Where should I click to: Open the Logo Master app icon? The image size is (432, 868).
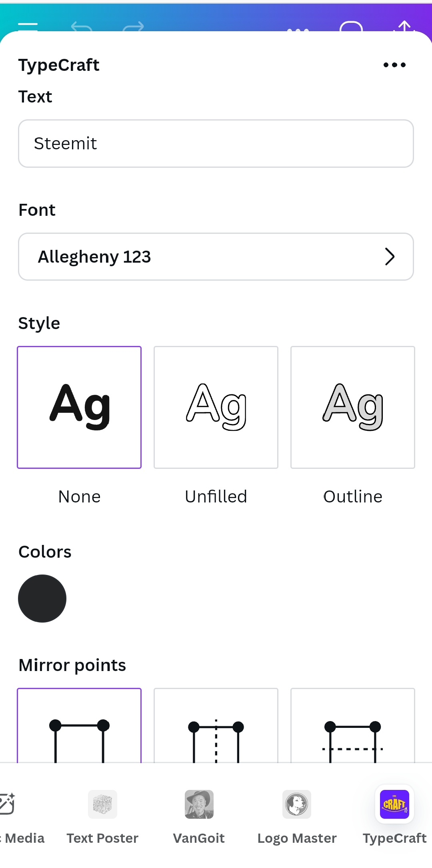pyautogui.click(x=297, y=804)
